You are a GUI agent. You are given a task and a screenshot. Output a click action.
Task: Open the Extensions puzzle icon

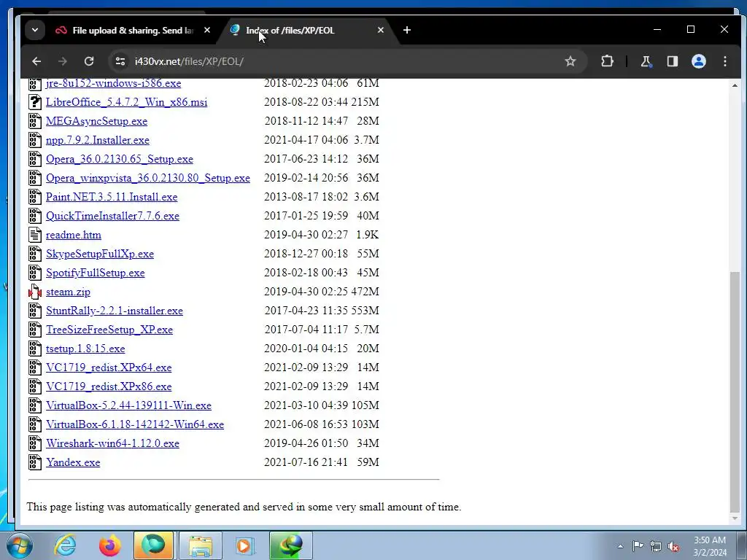[x=607, y=61]
